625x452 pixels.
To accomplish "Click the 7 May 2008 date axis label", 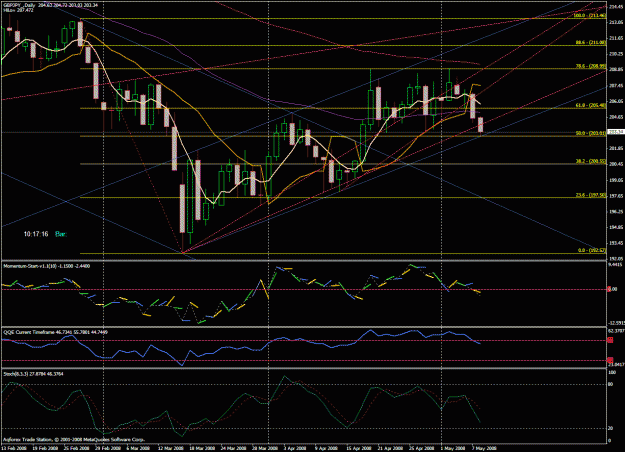I will pos(484,448).
